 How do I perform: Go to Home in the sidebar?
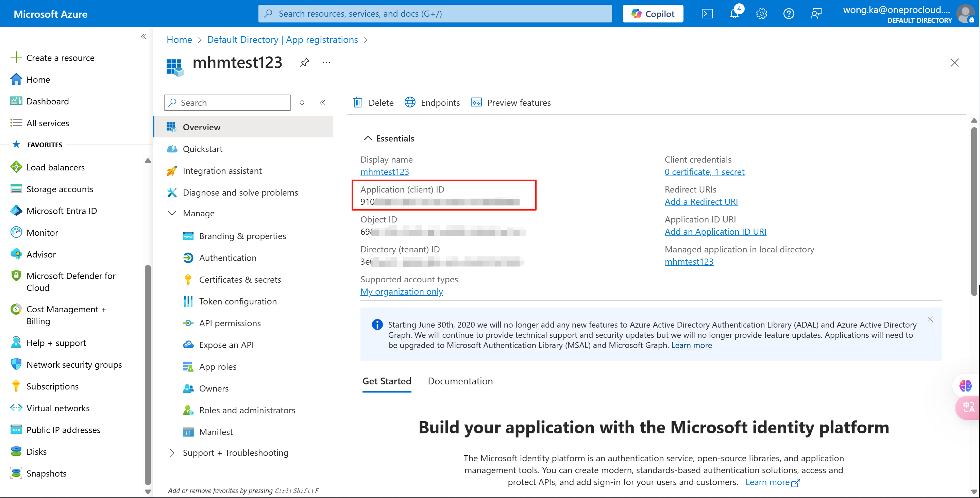click(x=31, y=80)
